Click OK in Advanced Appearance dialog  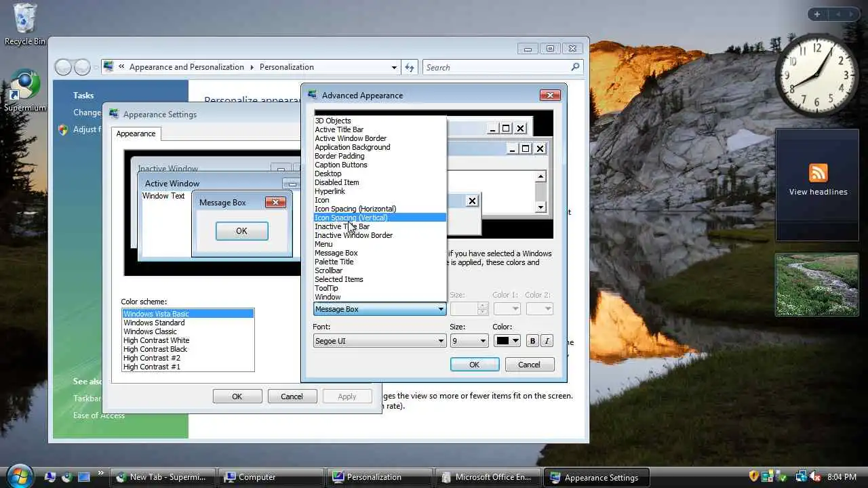pyautogui.click(x=475, y=365)
